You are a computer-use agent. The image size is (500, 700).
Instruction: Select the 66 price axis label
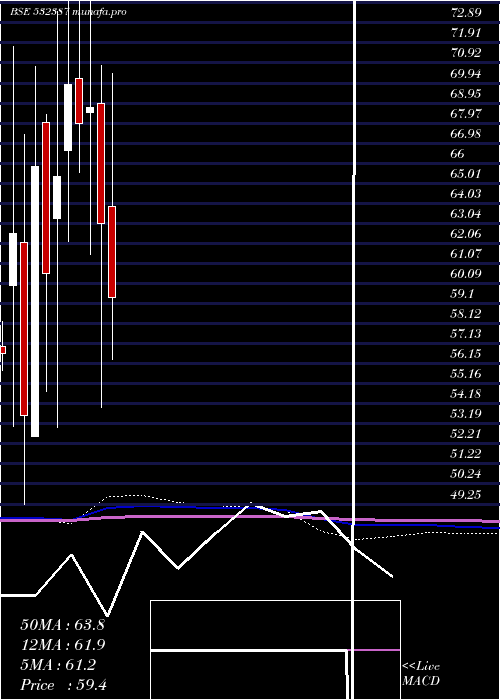[458, 154]
